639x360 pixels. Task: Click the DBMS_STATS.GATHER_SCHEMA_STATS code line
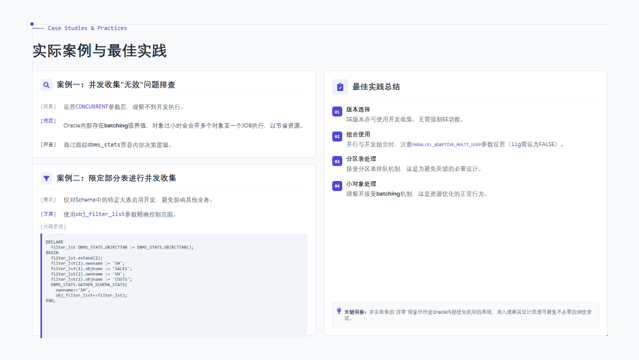[89, 285]
